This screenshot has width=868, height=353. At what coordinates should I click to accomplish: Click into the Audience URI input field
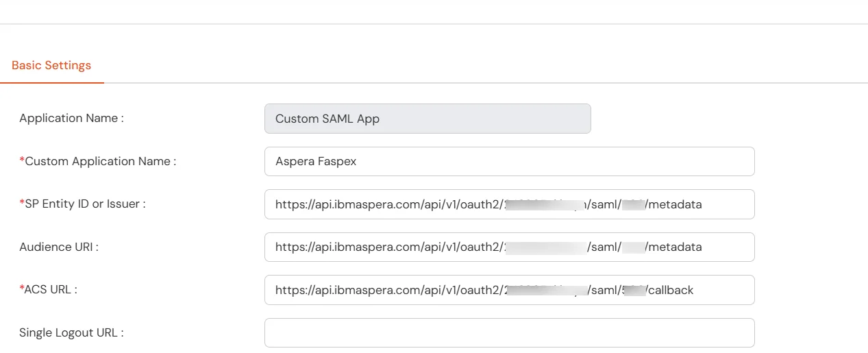tap(509, 247)
